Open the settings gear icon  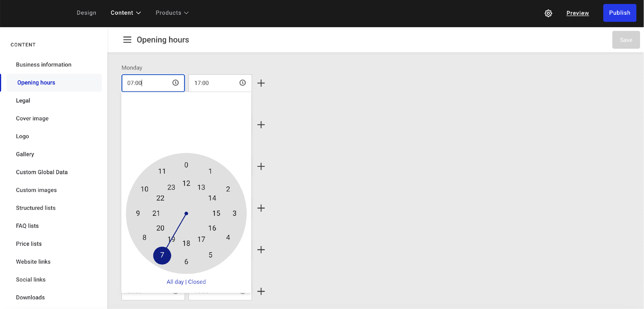pyautogui.click(x=548, y=13)
